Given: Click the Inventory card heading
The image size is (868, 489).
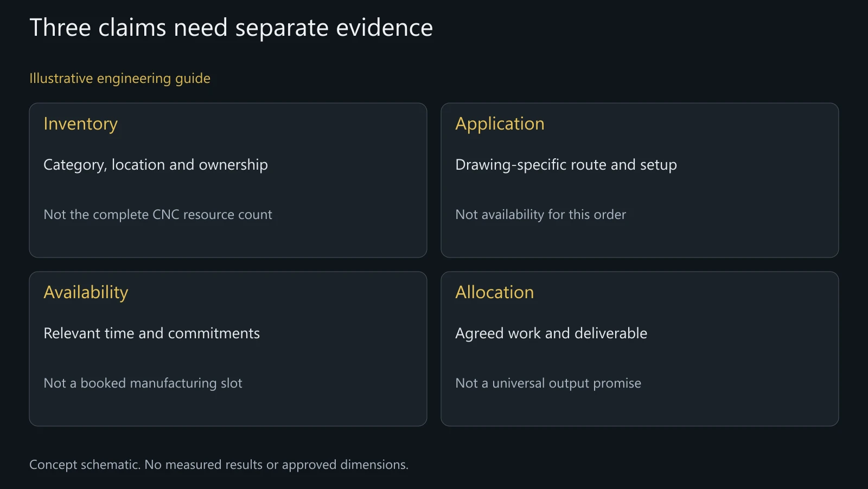Looking at the screenshot, I should (x=80, y=124).
